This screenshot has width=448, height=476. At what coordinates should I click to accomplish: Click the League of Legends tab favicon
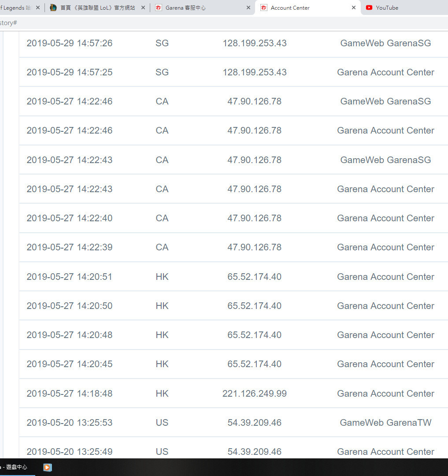53,7
